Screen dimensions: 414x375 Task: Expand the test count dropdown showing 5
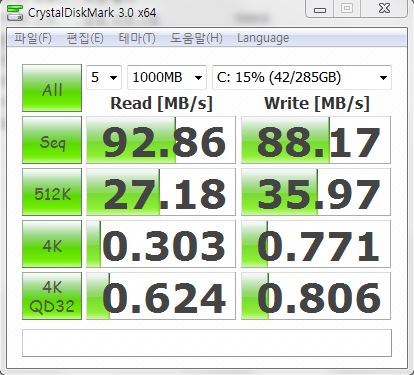click(104, 78)
